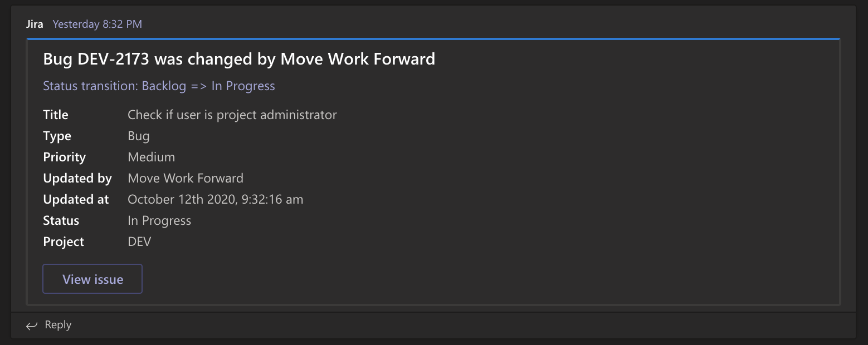Screen dimensions: 868x345
Task: Click the 'Priority' field label
Action: 64,157
